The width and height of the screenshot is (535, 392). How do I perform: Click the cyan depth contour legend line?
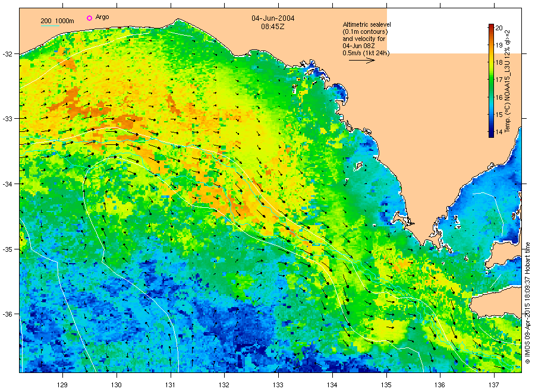(50, 26)
